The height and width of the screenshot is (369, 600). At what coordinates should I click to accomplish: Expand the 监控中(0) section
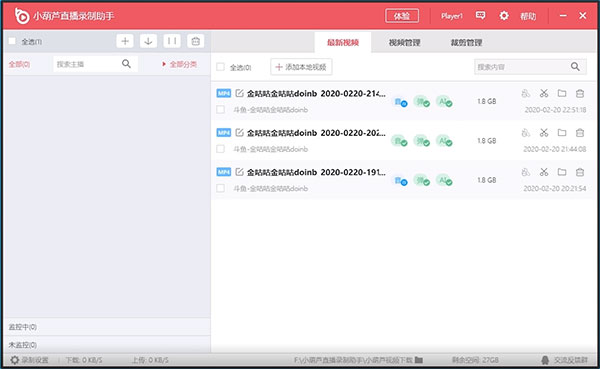click(x=107, y=327)
